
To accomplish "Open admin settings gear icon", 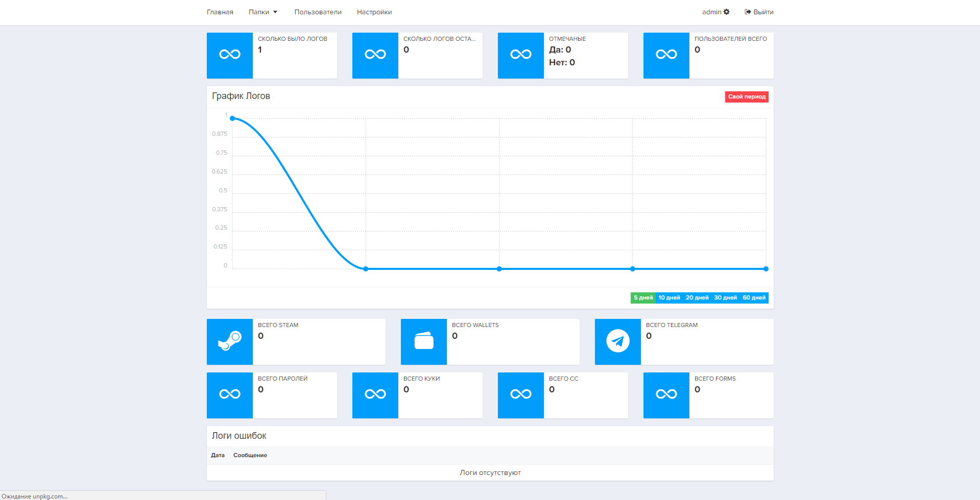I will coord(727,12).
